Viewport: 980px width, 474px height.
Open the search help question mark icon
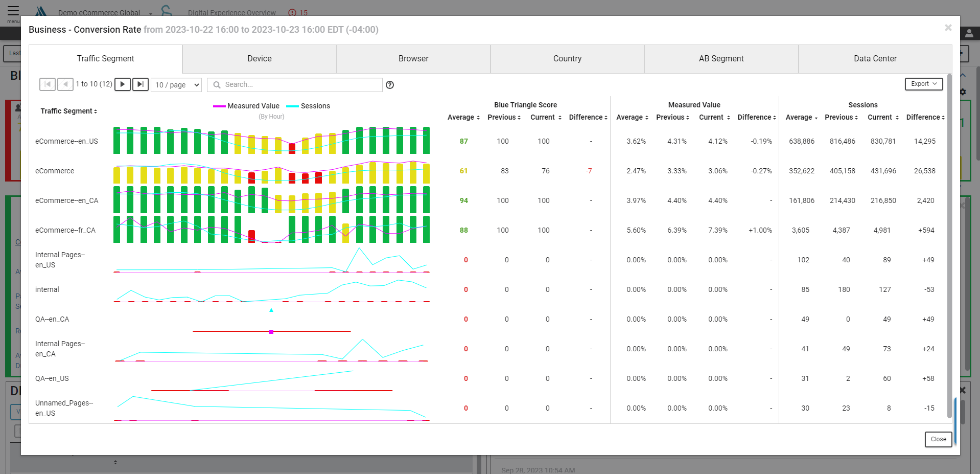[390, 85]
